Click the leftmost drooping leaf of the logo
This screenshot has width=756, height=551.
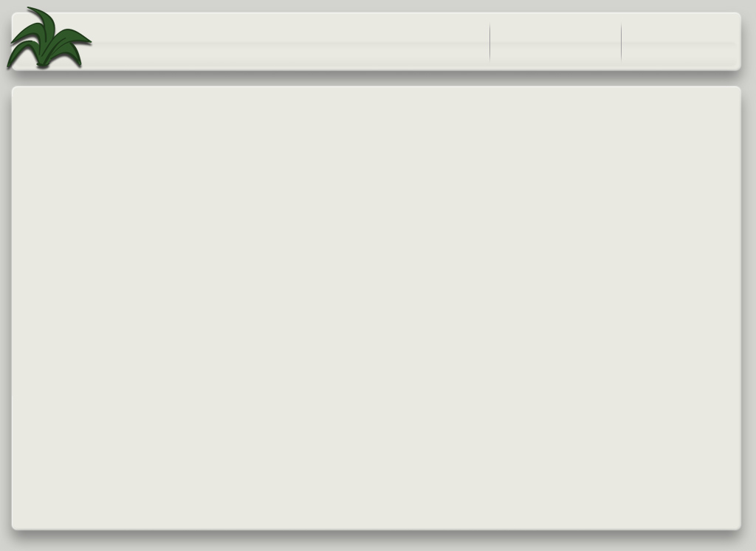19,54
